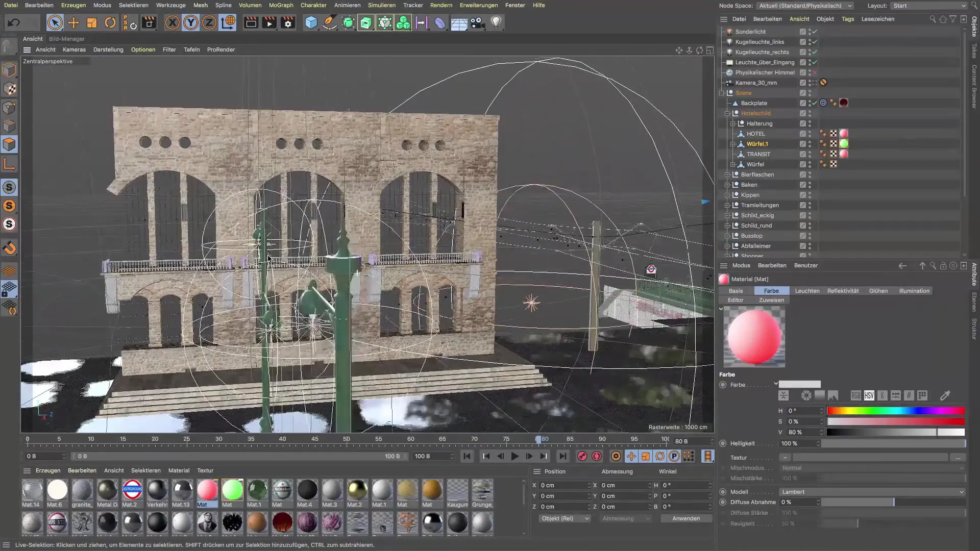Select the Move tool in top toolbar
The image size is (980, 551).
tap(73, 23)
